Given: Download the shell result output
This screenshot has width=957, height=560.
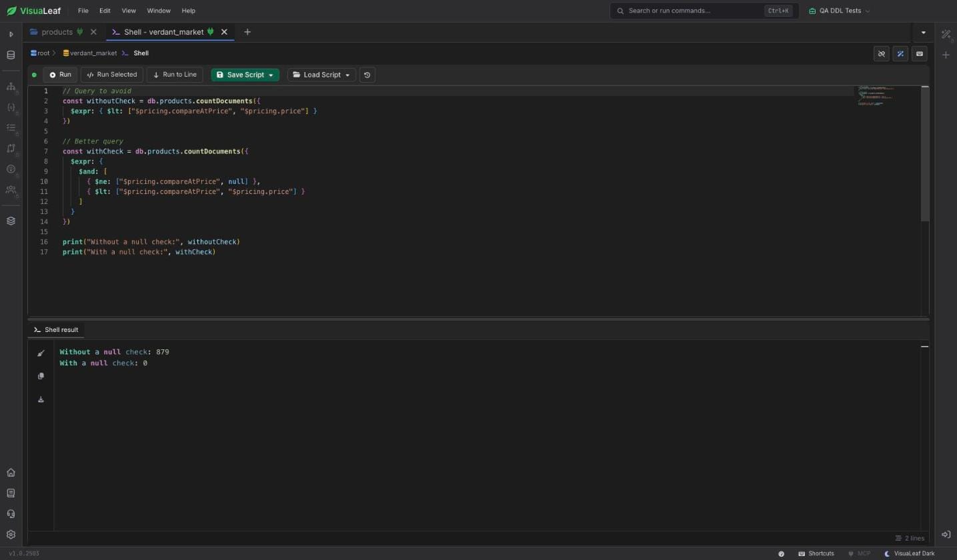Looking at the screenshot, I should click(x=41, y=399).
